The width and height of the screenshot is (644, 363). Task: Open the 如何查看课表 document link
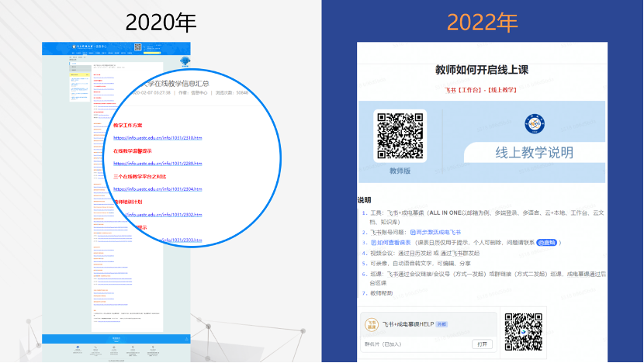[x=395, y=243]
